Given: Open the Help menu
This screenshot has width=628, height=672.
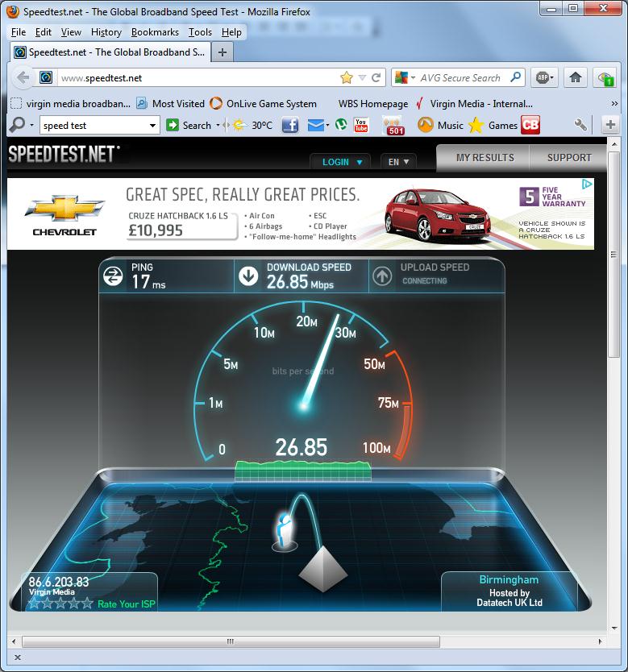Looking at the screenshot, I should (x=231, y=32).
